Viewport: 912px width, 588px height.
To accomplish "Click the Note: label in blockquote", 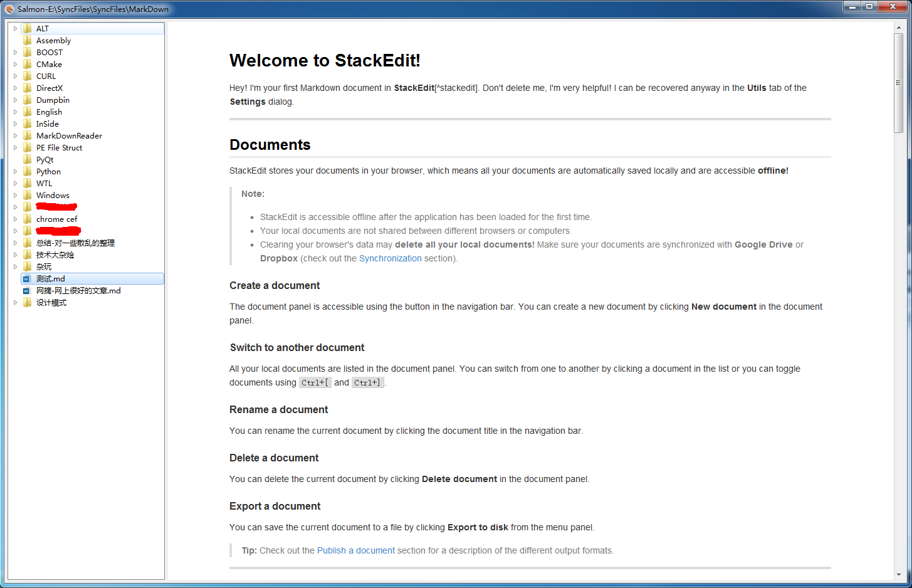I will (x=253, y=194).
